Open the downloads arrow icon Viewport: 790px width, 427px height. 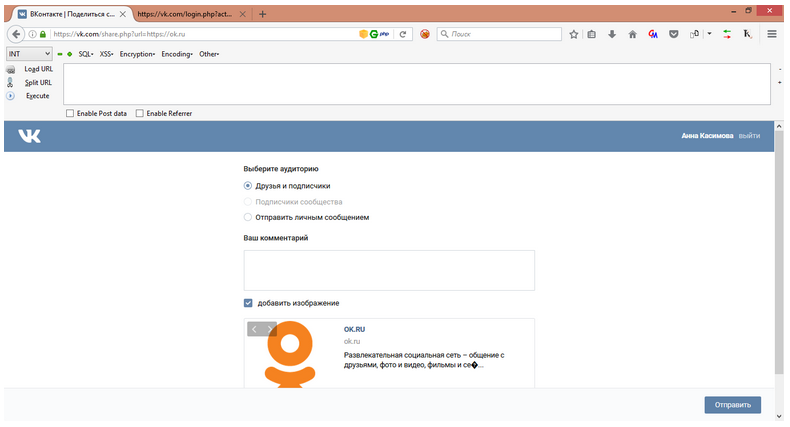pyautogui.click(x=612, y=34)
